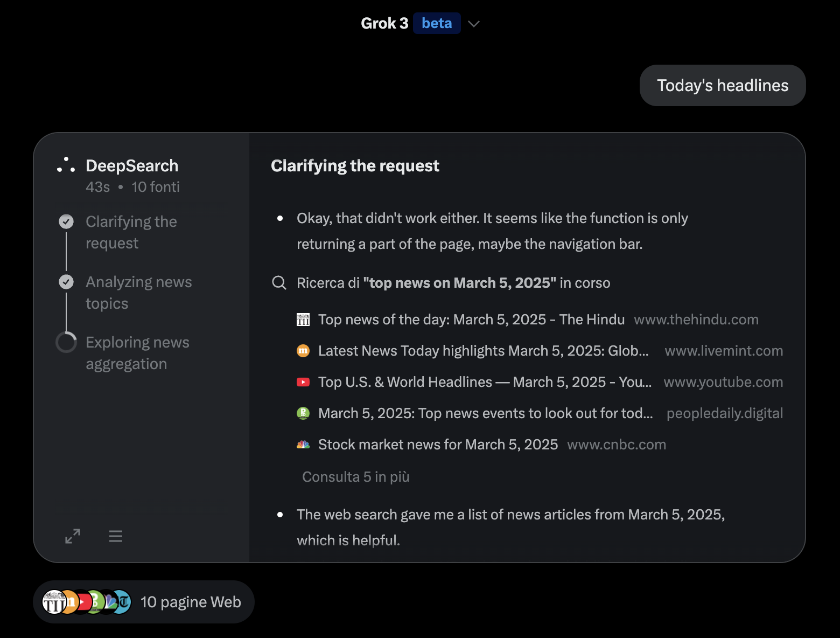Click the www.livemint.com domain
Image resolution: width=840 pixels, height=638 pixels.
tap(724, 351)
